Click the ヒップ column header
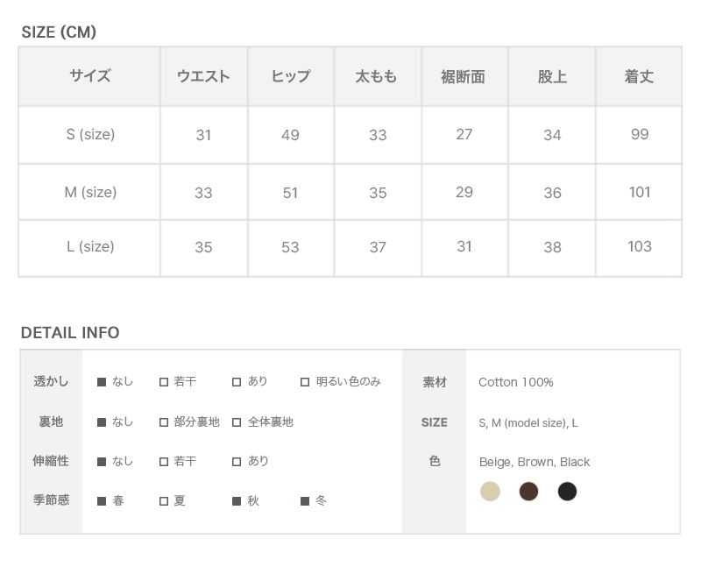 click(290, 77)
